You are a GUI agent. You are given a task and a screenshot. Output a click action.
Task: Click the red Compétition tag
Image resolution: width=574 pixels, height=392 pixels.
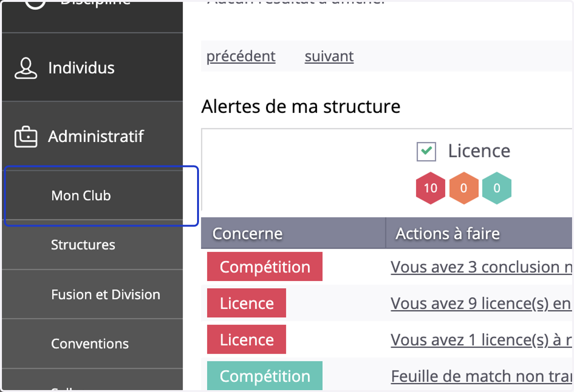coord(265,267)
